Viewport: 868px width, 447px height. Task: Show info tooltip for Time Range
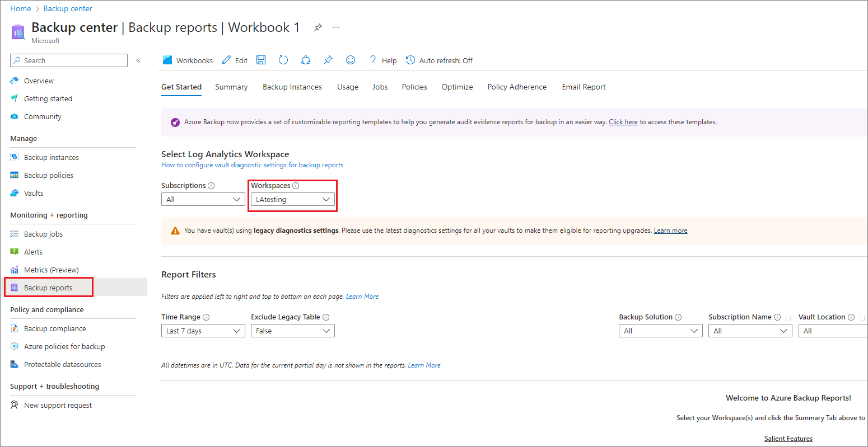click(x=206, y=317)
